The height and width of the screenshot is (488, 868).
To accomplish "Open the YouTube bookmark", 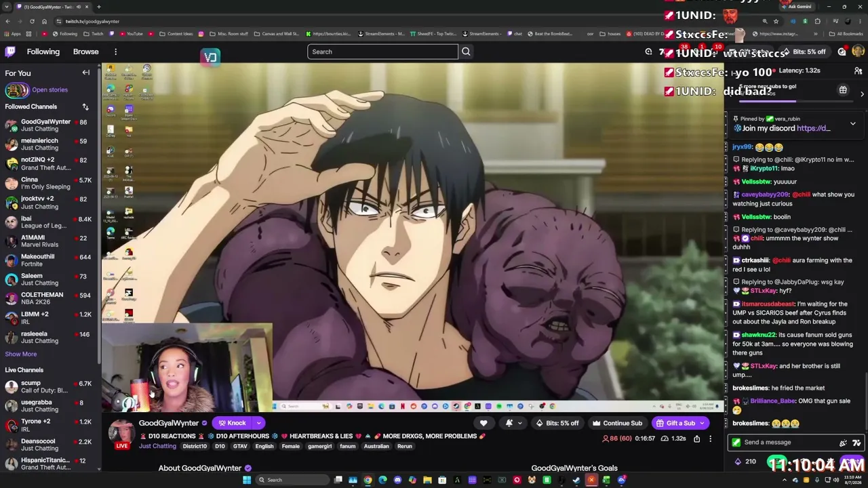I will (130, 33).
